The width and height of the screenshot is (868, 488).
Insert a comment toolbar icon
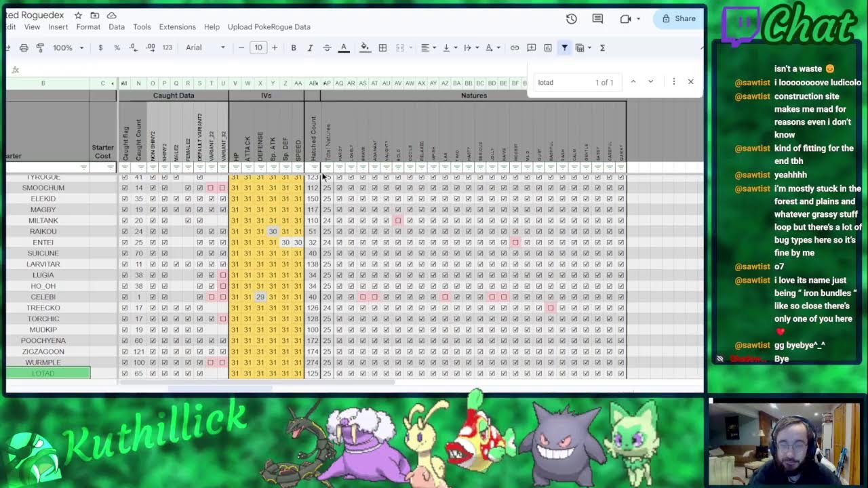click(532, 47)
